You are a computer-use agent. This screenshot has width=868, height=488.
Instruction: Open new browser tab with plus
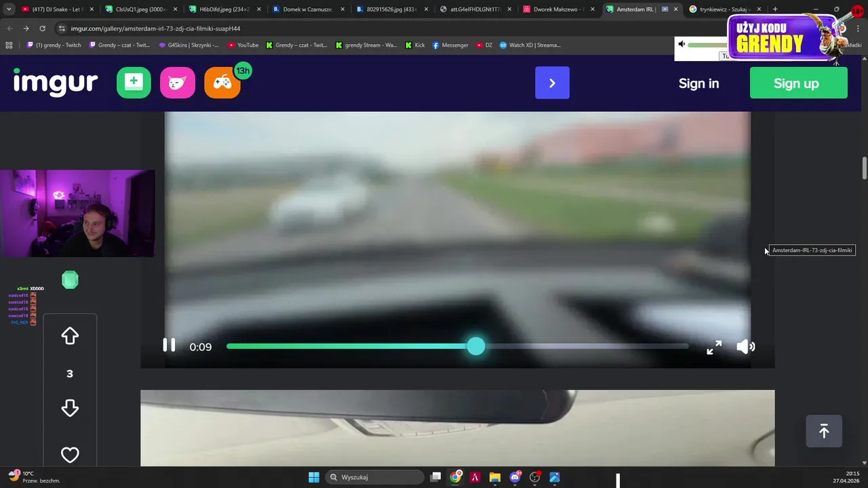point(775,9)
